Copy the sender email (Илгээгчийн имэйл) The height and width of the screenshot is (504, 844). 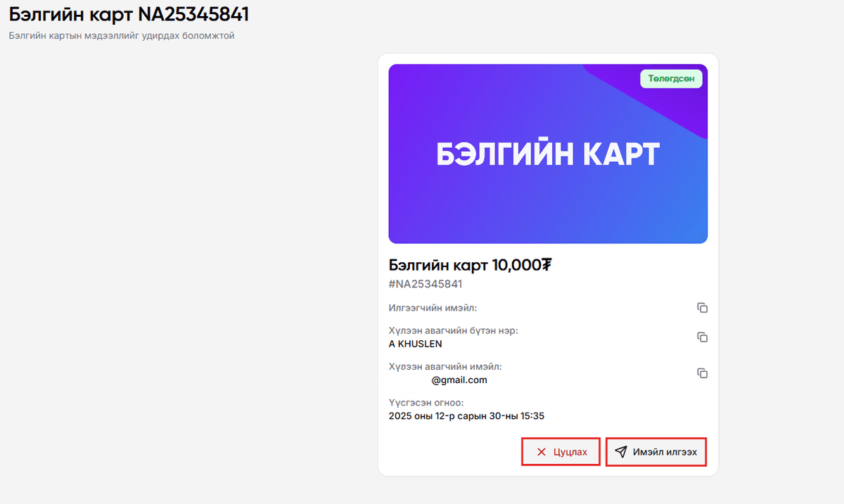pos(702,308)
